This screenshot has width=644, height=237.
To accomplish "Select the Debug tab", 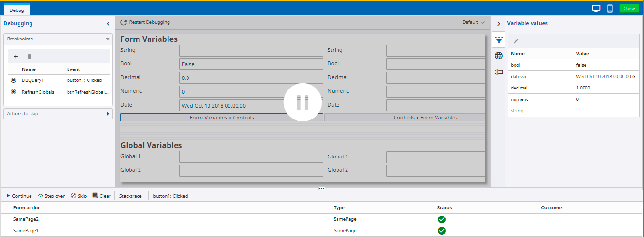I will 17,10.
